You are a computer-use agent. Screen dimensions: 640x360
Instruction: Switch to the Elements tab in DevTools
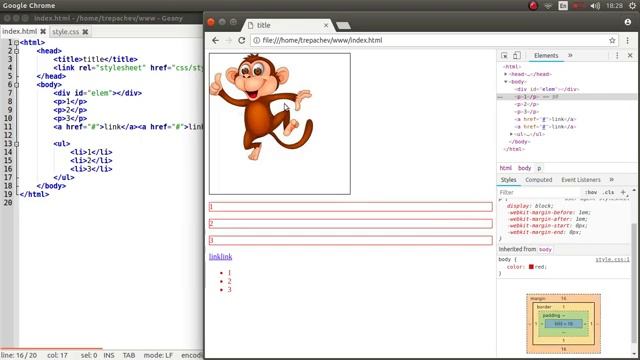[x=546, y=56]
